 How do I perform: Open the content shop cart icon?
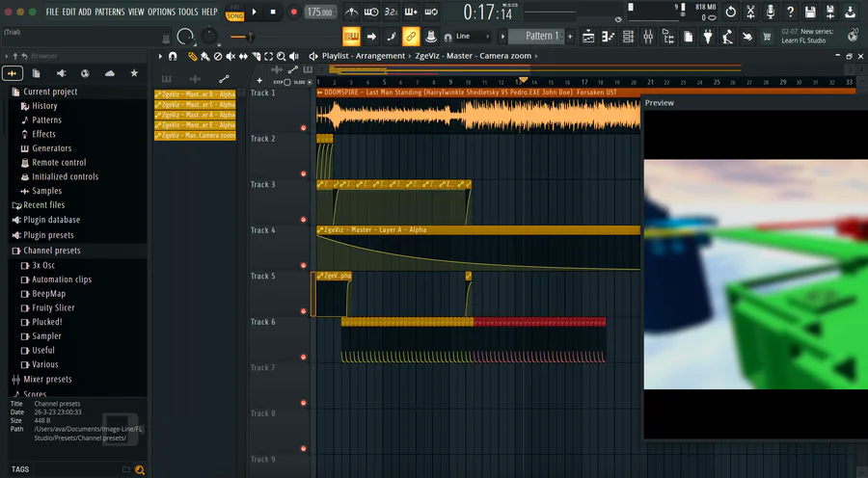coord(767,37)
